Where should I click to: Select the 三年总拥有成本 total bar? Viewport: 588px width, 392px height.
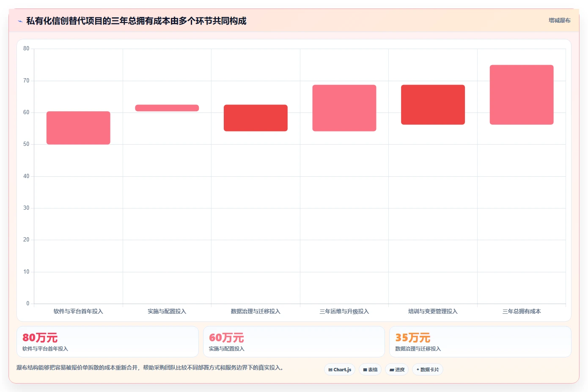tap(522, 95)
